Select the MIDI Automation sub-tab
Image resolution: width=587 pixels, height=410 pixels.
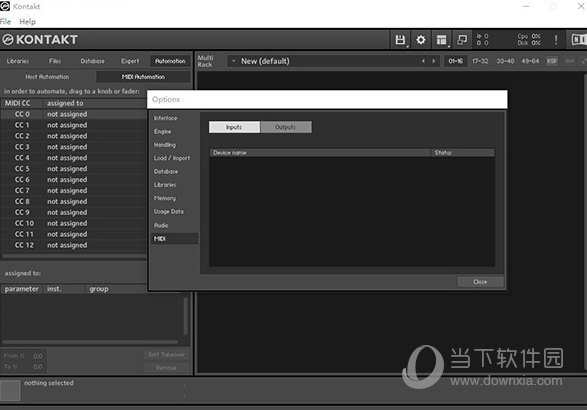click(143, 77)
